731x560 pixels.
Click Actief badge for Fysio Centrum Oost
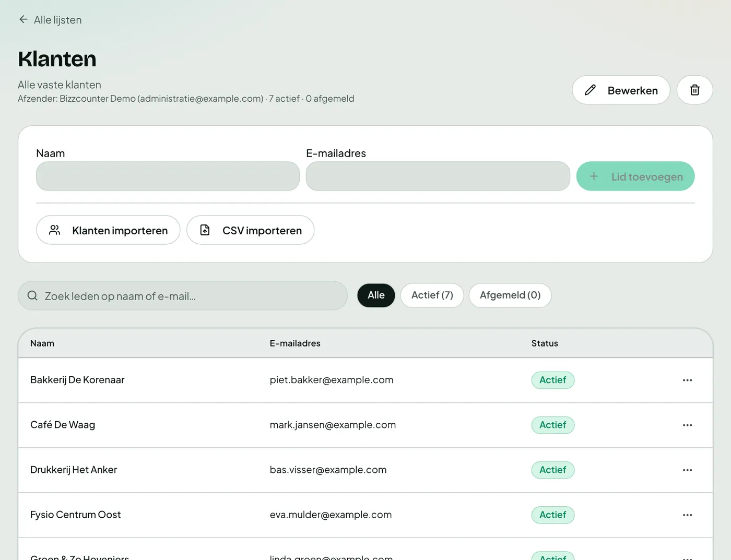(x=553, y=515)
